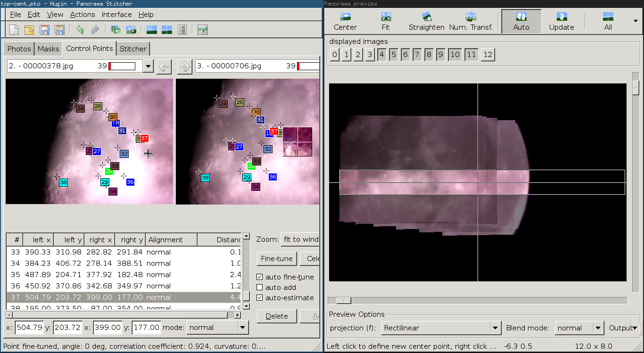Open the Actions menu
The width and height of the screenshot is (644, 353).
83,15
